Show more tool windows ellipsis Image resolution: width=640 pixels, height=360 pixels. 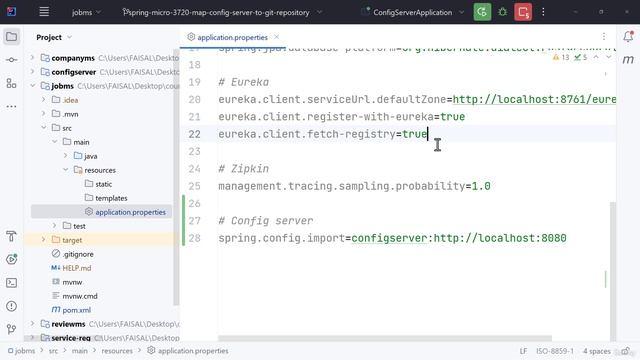(11, 106)
